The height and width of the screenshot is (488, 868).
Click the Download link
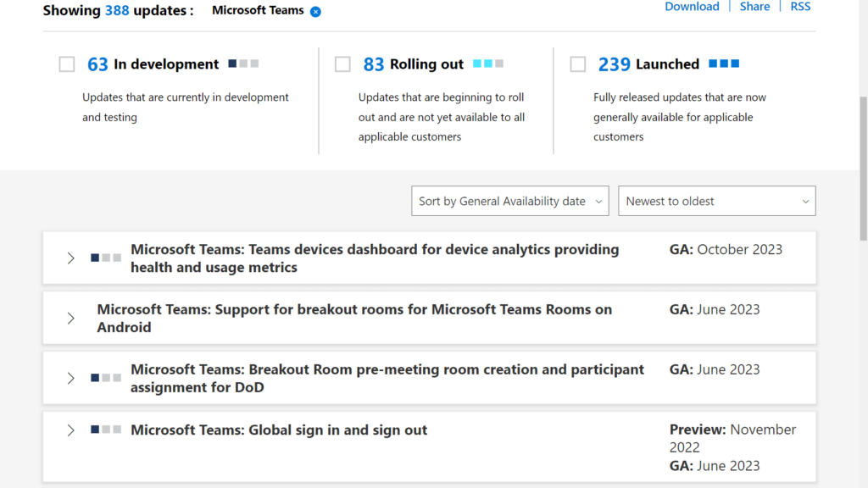692,7
